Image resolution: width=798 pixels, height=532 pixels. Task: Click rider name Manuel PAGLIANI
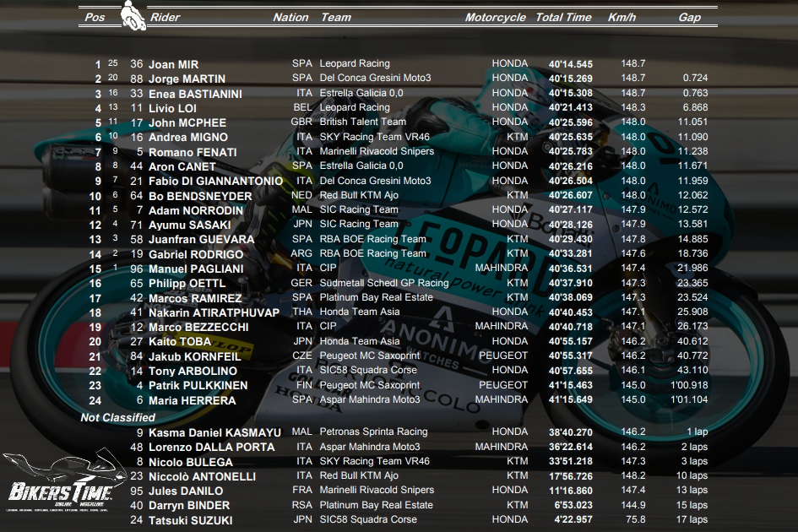pos(195,269)
